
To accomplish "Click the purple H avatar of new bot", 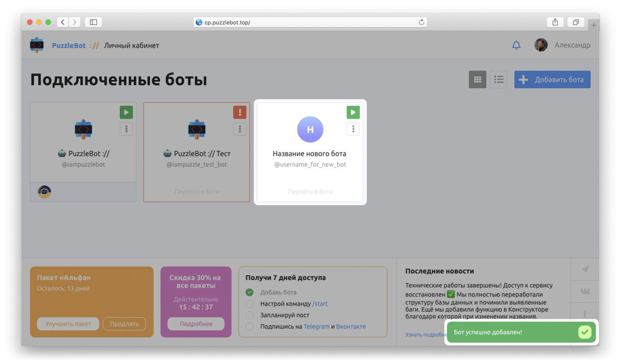I will 310,129.
